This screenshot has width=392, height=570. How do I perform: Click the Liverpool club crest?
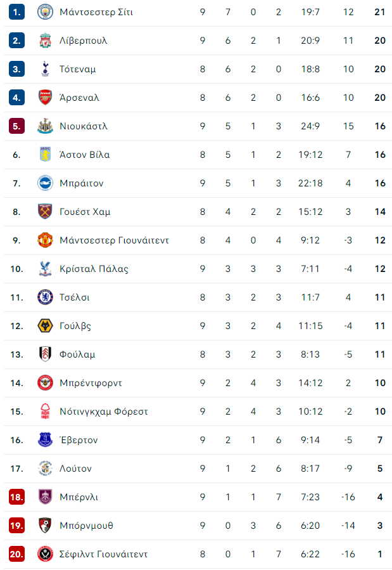point(46,41)
